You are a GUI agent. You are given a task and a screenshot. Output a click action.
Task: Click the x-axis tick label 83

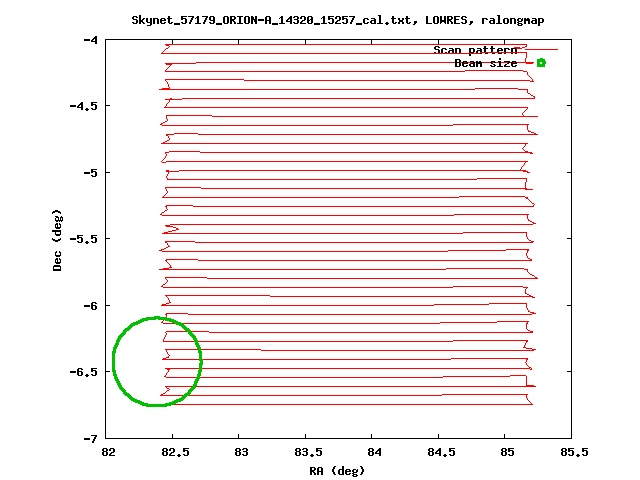241,452
